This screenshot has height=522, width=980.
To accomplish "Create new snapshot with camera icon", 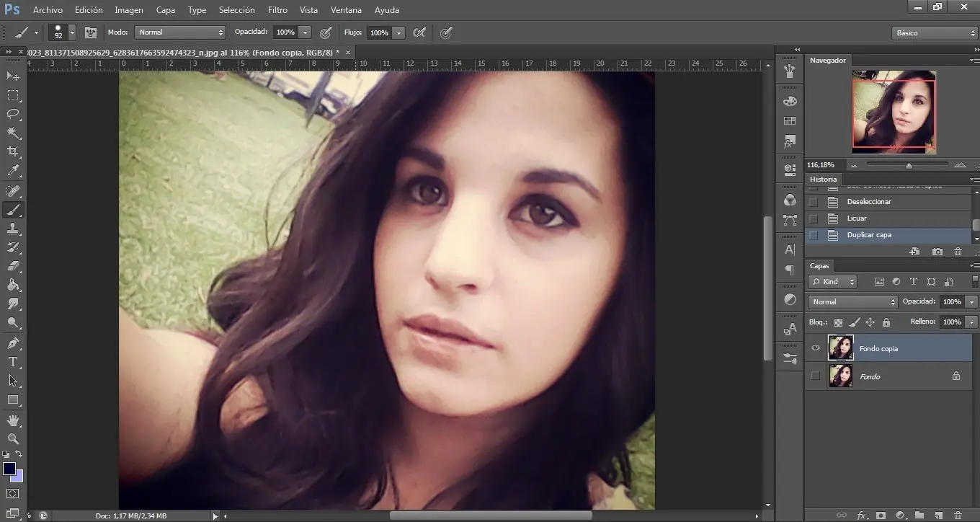I will tap(937, 252).
